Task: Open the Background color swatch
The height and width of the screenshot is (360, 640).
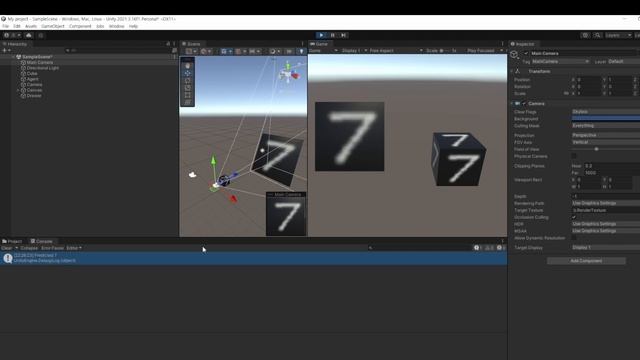Action: [606, 118]
